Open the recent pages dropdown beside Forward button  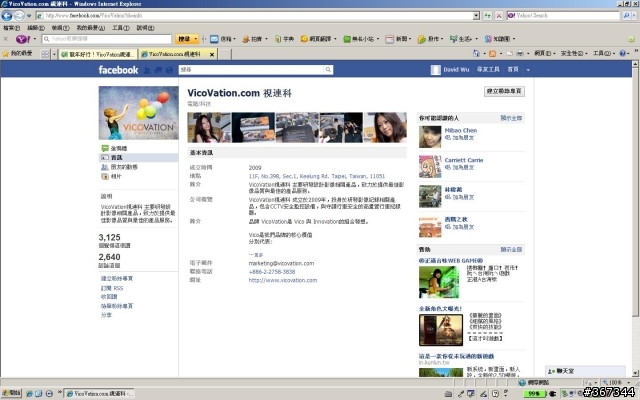coord(29,16)
